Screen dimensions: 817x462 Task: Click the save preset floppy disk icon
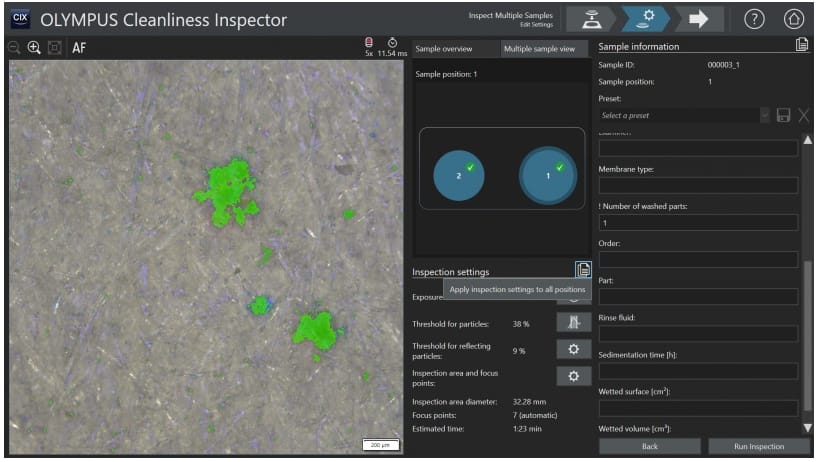[x=783, y=115]
